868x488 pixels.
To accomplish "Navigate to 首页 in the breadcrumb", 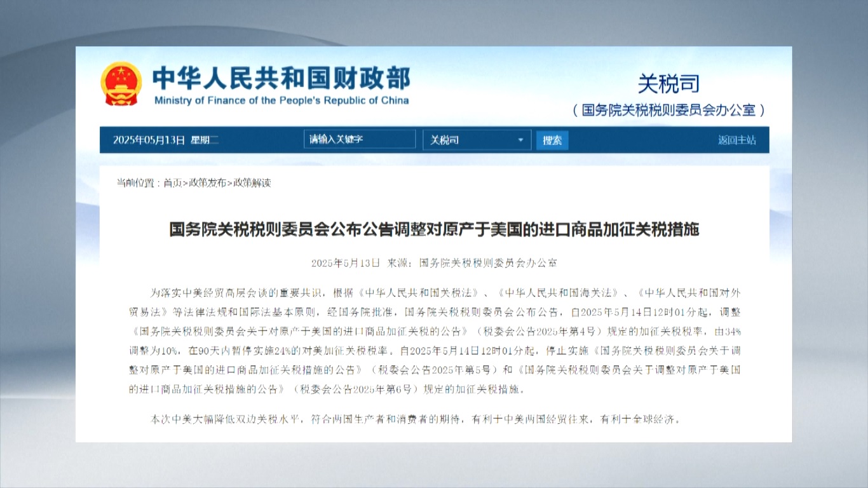I will tap(172, 183).
